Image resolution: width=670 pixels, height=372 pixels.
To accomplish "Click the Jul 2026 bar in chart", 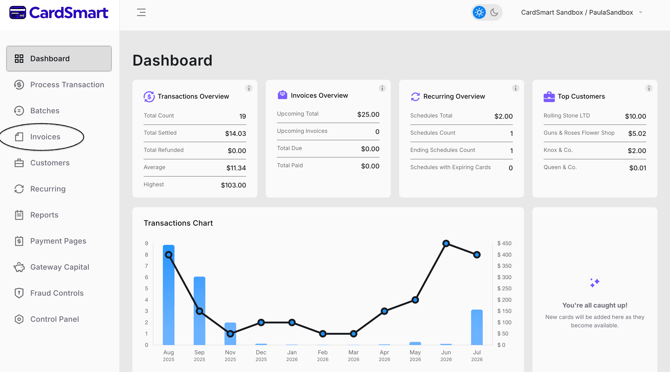I will (477, 327).
